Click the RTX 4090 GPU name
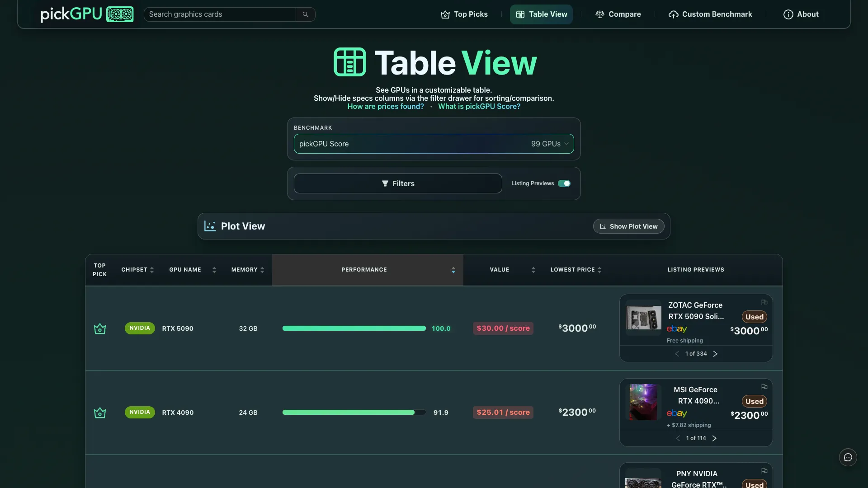This screenshot has width=868, height=488. pos(178,413)
